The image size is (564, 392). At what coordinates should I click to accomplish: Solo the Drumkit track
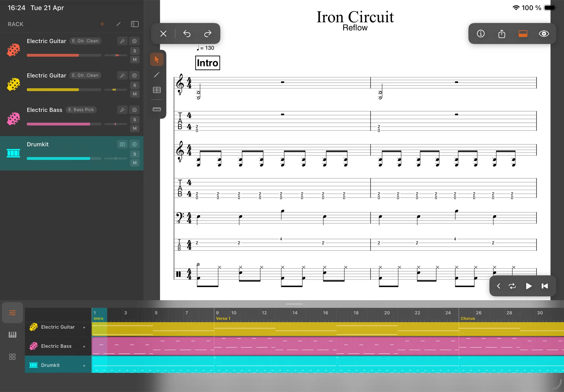pyautogui.click(x=135, y=154)
